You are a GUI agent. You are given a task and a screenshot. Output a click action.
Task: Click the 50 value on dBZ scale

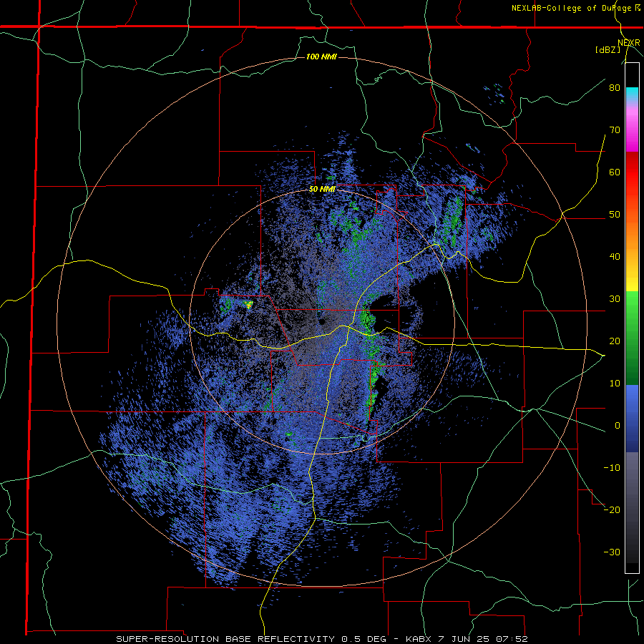tap(615, 215)
